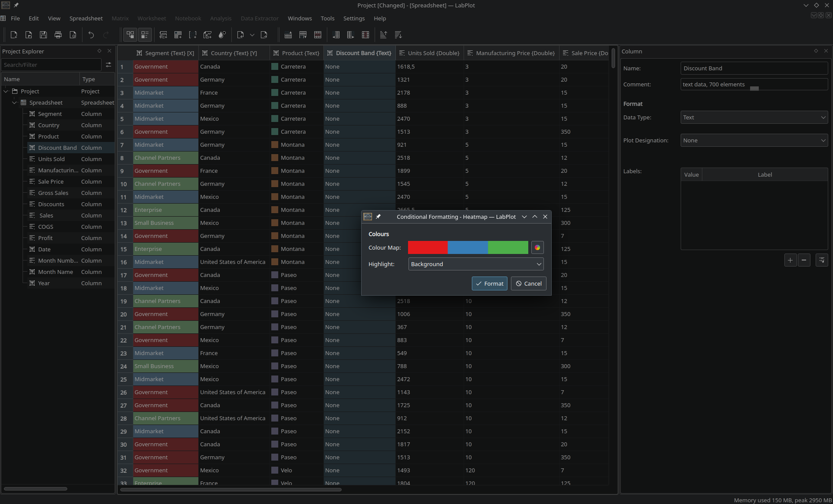Image resolution: width=833 pixels, height=504 pixels.
Task: Click the Undo toolbar icon
Action: pyautogui.click(x=91, y=35)
